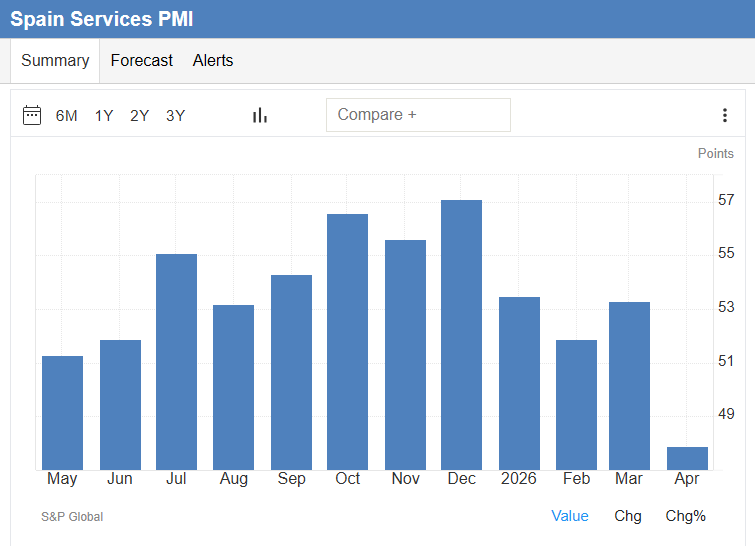Open the calendar date range icon
The width and height of the screenshot is (755, 546).
click(32, 115)
